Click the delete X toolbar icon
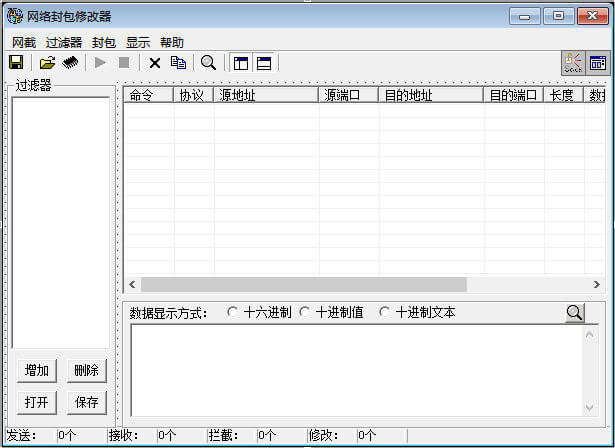 pyautogui.click(x=155, y=63)
